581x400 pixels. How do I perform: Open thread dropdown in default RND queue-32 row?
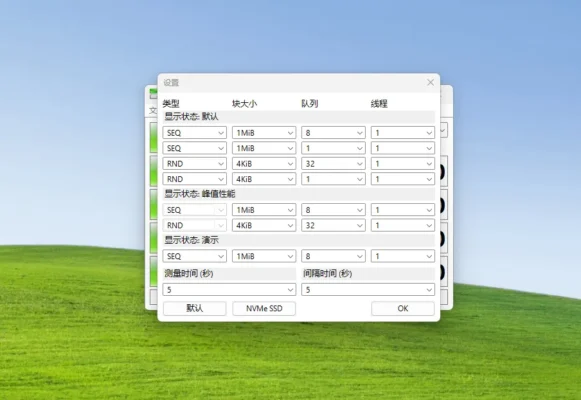click(x=403, y=164)
